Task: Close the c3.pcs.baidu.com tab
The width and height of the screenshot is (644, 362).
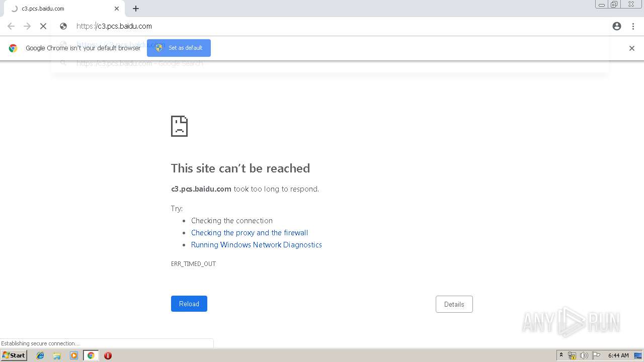Action: tap(117, 9)
